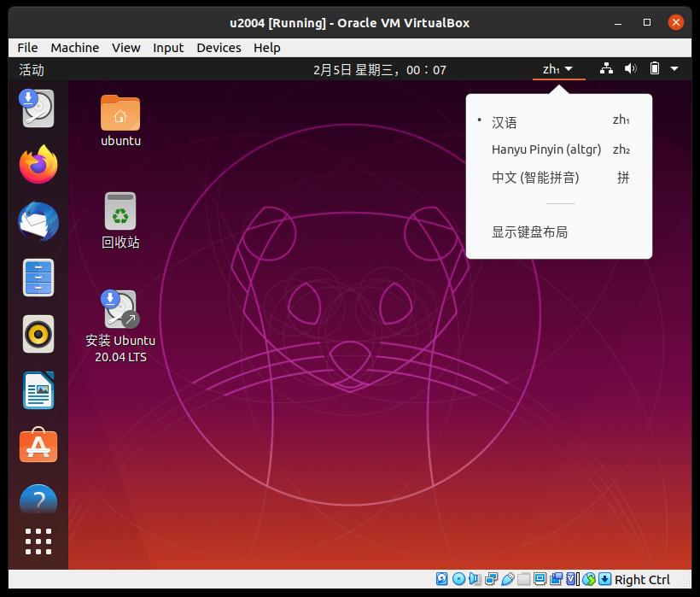Click the network adapters status icon
Image resolution: width=700 pixels, height=597 pixels.
tap(491, 579)
